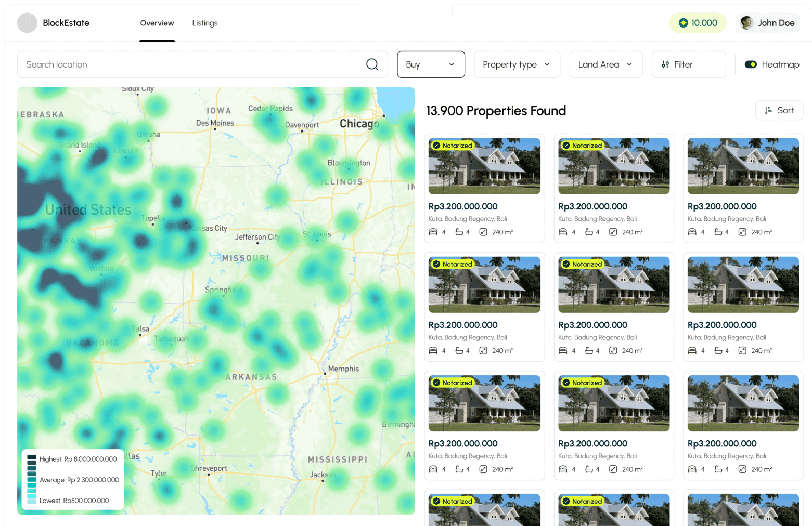
Task: Open the Buy dropdown
Action: (431, 64)
